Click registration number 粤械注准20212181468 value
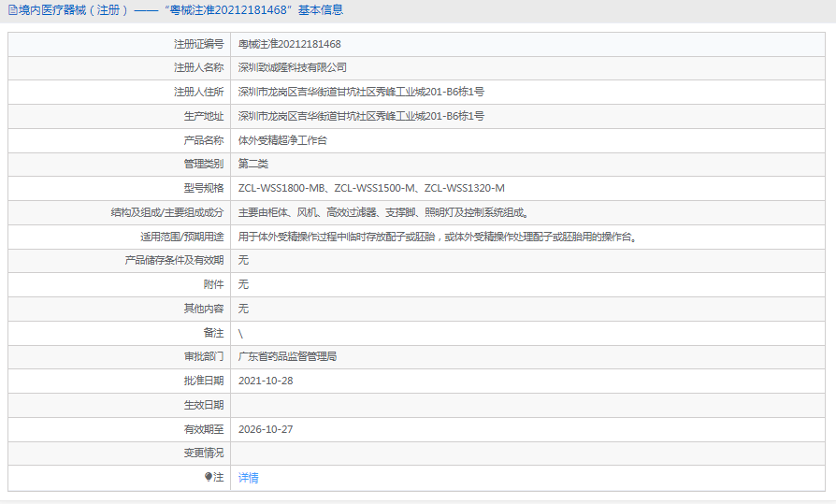This screenshot has height=504, width=836. click(290, 44)
